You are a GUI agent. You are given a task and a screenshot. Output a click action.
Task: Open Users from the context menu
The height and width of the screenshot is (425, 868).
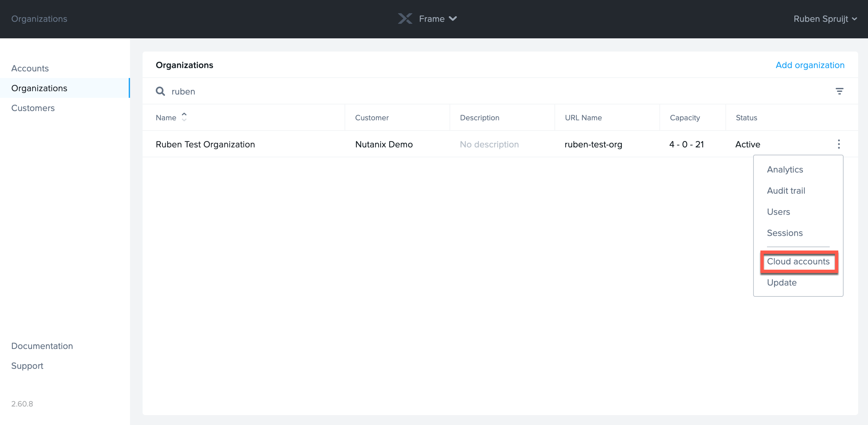pos(778,212)
